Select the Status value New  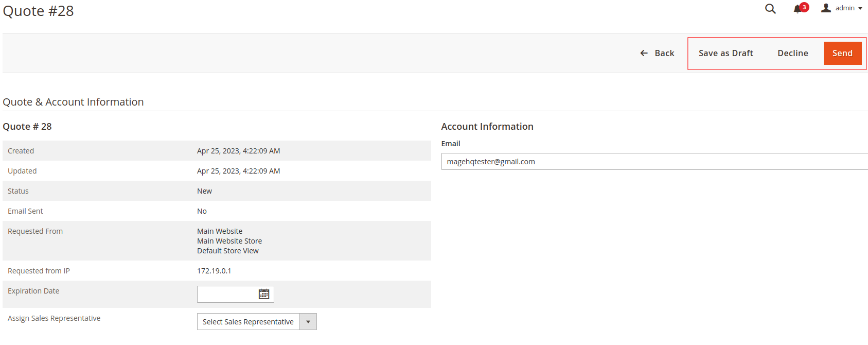pos(204,191)
